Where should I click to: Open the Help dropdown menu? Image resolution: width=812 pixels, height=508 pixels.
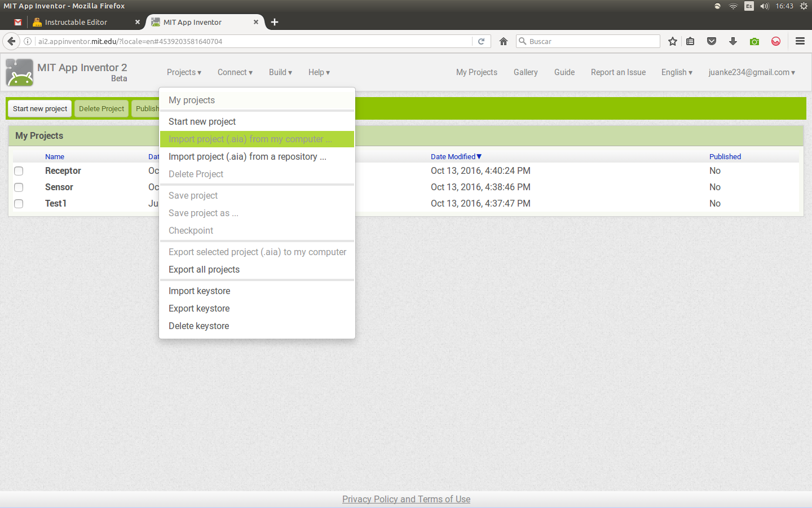click(319, 72)
